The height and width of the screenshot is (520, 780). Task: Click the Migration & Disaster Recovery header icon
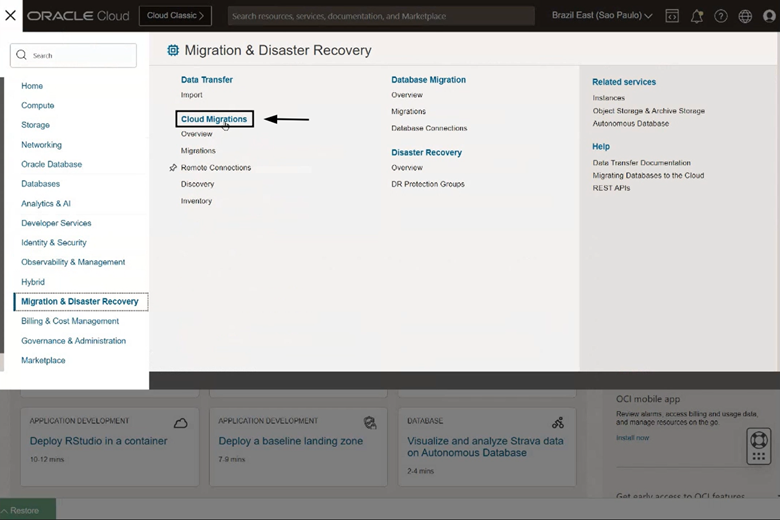[x=173, y=50]
